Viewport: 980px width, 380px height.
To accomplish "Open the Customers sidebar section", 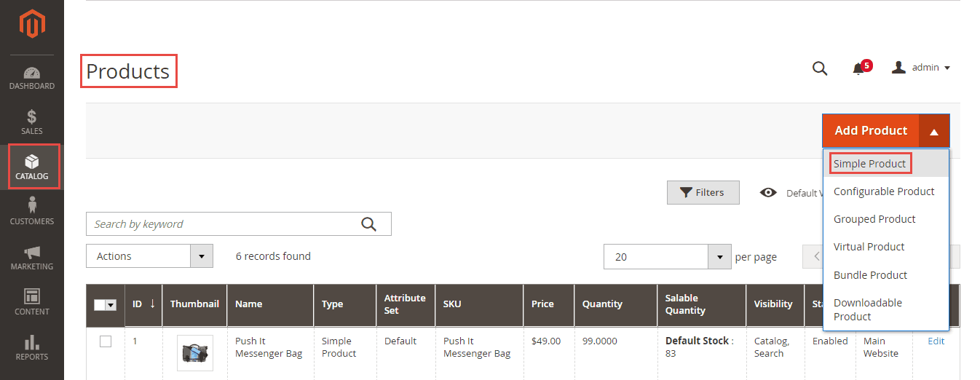I will pyautogui.click(x=32, y=212).
